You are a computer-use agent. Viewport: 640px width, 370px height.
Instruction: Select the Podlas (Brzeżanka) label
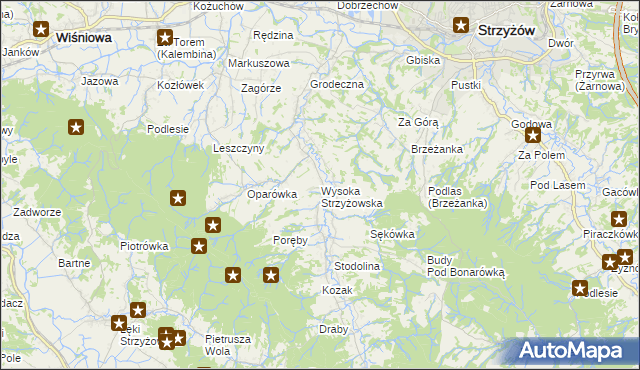click(458, 197)
